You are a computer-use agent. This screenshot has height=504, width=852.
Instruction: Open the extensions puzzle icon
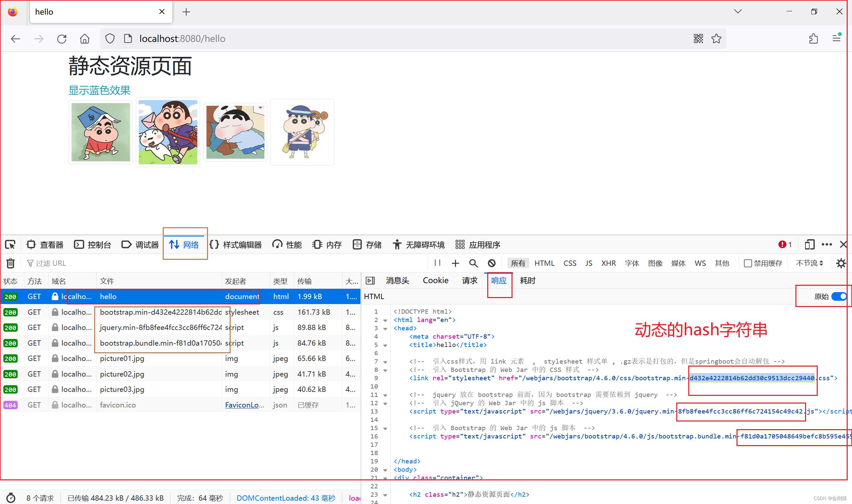tap(813, 39)
